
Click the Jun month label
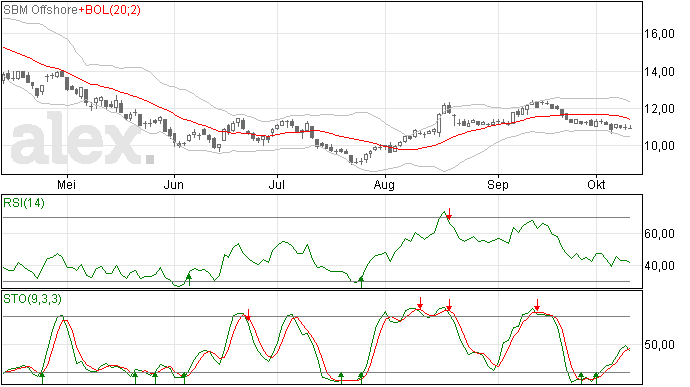pos(174,184)
